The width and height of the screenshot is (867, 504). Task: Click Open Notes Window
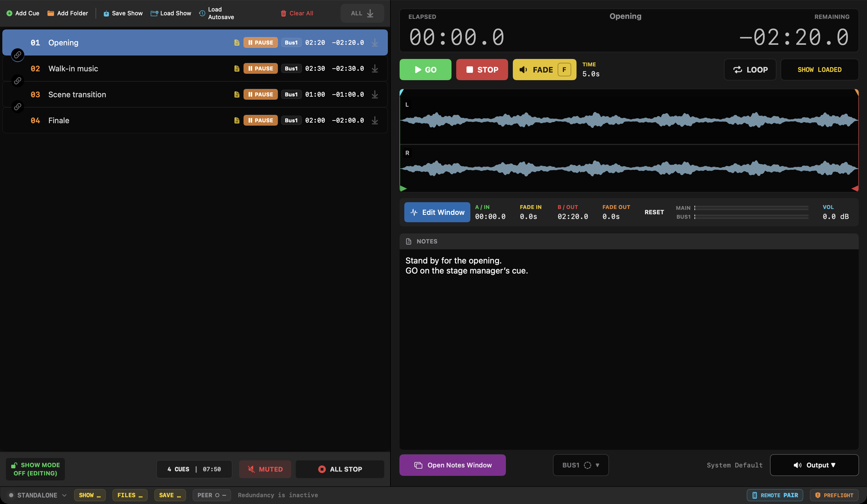pyautogui.click(x=452, y=465)
